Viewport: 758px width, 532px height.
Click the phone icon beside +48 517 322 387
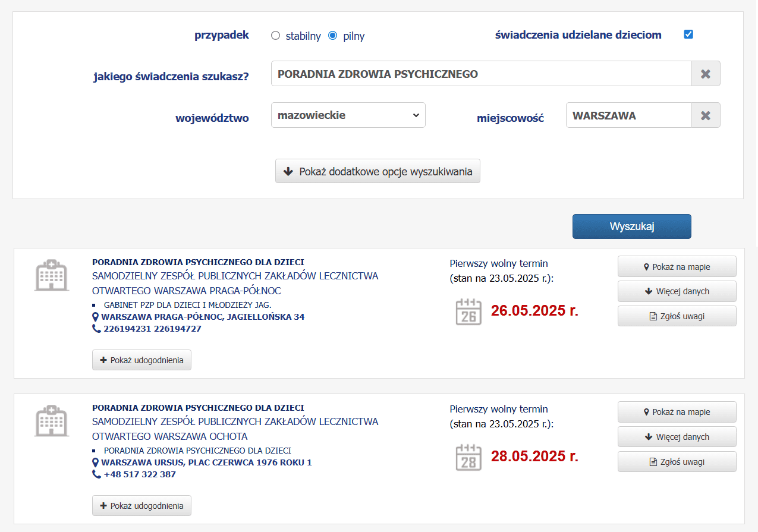[x=96, y=474]
